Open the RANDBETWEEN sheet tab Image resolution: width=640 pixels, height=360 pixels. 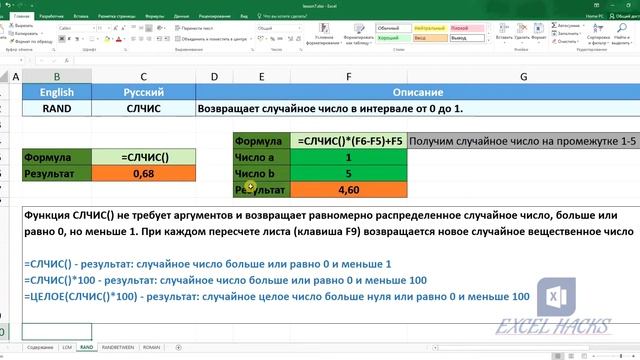click(x=118, y=347)
